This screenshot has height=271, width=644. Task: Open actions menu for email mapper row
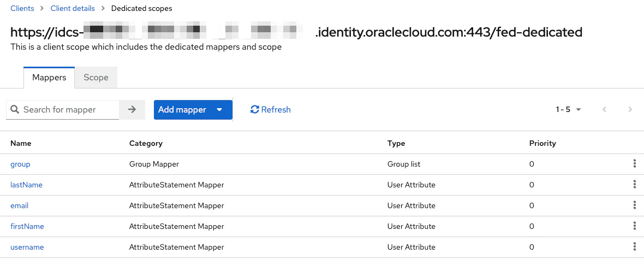635,205
